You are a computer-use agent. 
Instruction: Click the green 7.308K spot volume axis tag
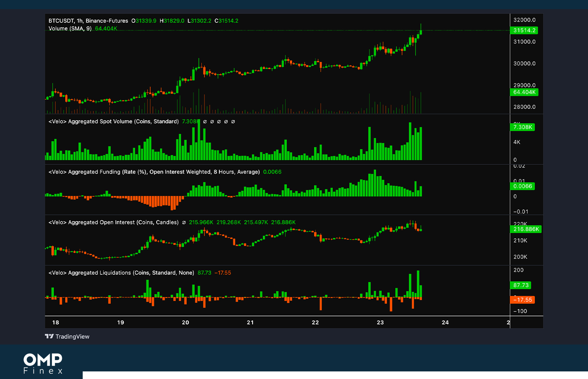[x=522, y=127]
